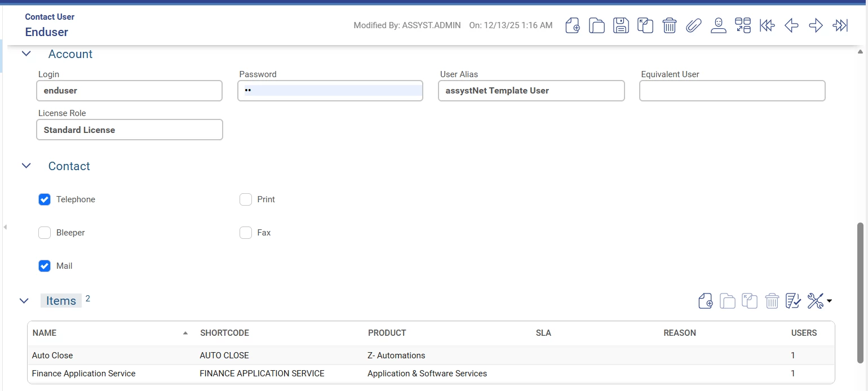Click the Account section title
Viewport: 868px width, 391px height.
coord(70,54)
